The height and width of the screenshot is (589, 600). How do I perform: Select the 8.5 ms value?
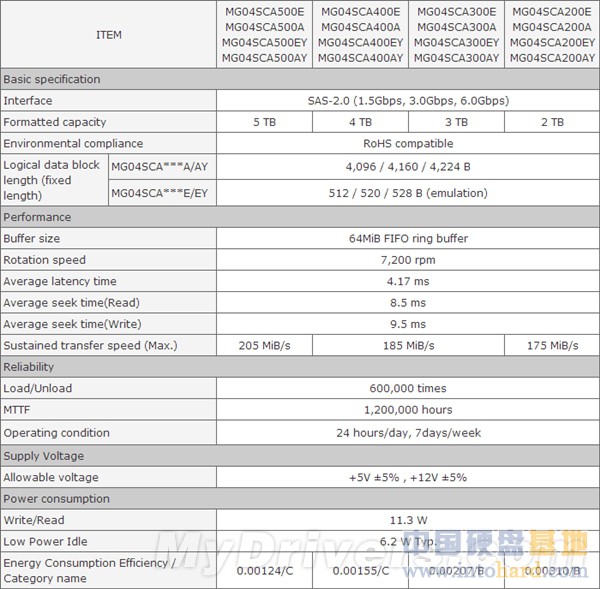(x=408, y=303)
